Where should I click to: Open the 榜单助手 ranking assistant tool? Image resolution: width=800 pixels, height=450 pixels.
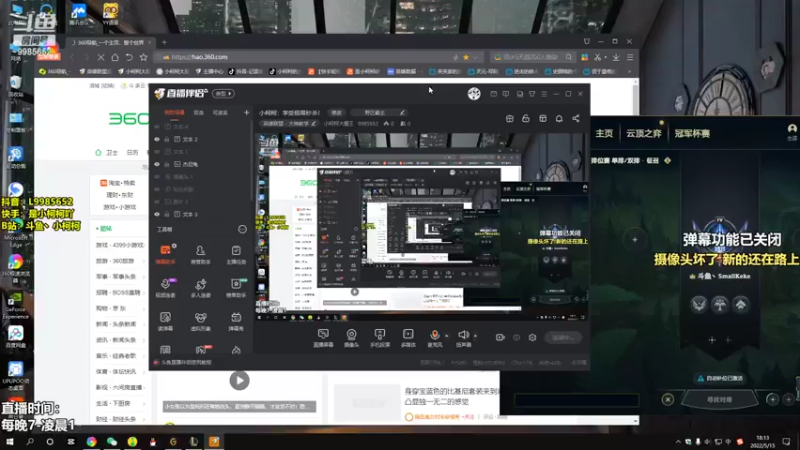pos(236,287)
